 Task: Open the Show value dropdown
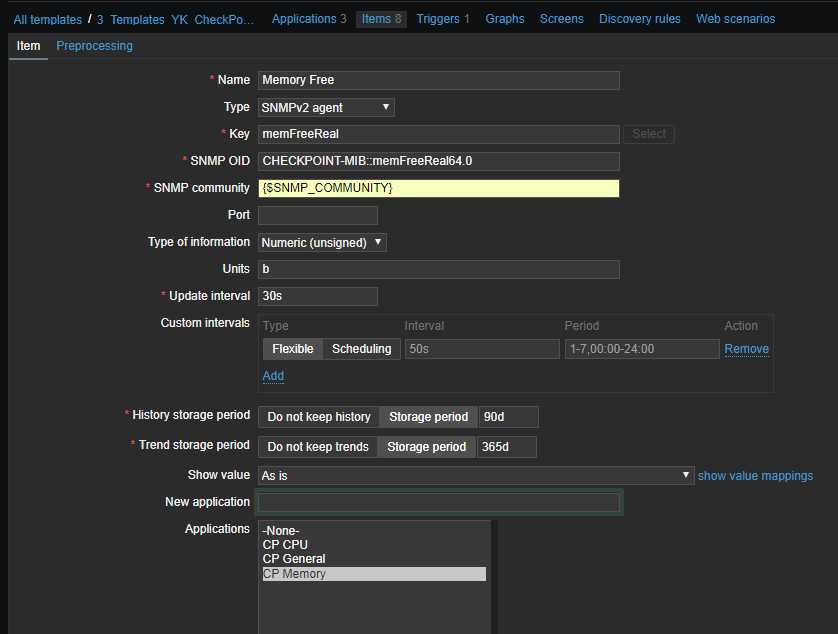[475, 476]
